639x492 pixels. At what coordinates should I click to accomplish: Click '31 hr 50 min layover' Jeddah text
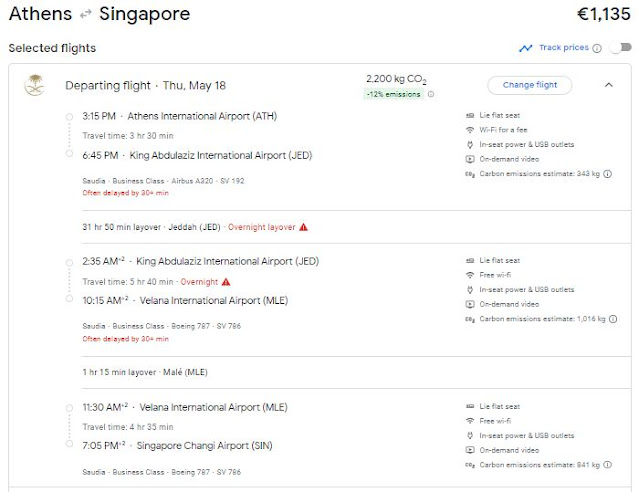click(x=151, y=227)
